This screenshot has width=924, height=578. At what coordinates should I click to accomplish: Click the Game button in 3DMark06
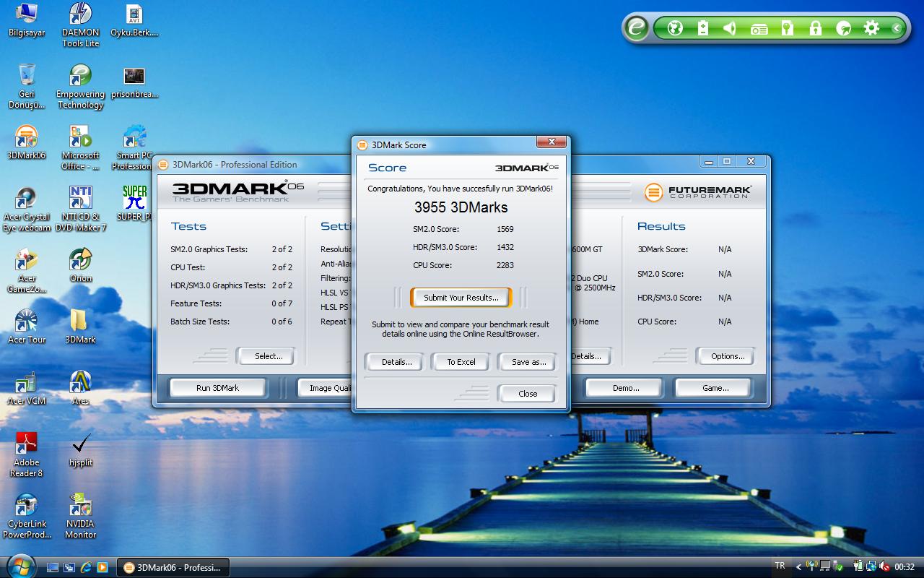715,388
